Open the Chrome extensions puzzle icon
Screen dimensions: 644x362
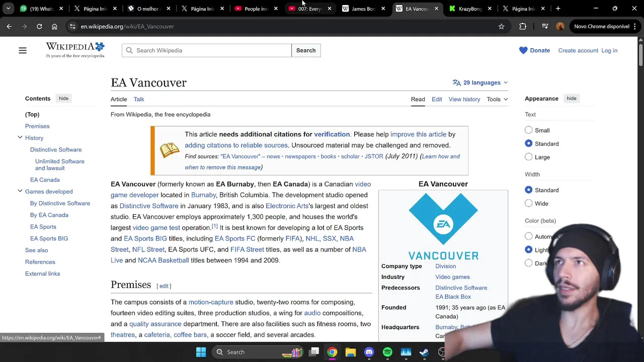tap(523, 26)
